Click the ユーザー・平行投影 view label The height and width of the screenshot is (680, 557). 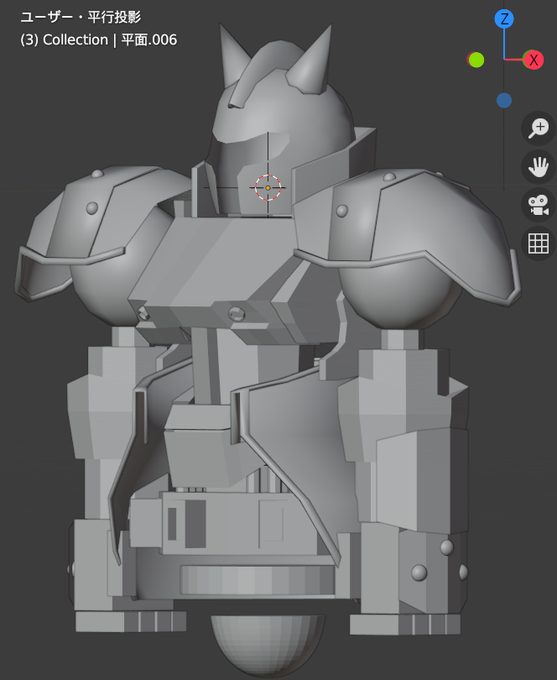click(x=81, y=17)
